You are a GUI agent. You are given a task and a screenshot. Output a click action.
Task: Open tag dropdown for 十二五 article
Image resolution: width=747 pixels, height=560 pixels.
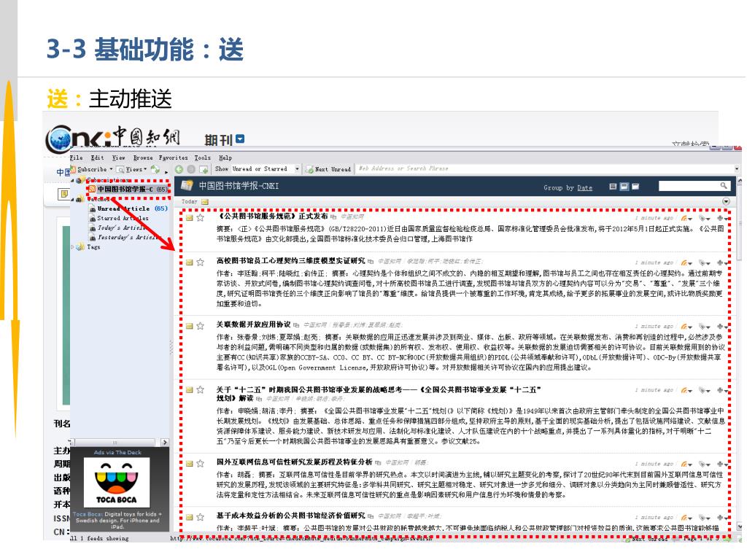point(705,391)
